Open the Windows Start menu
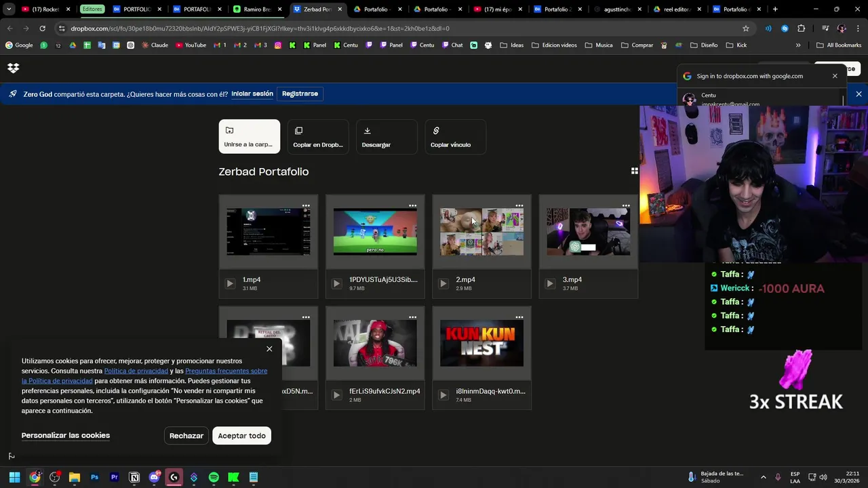 tap(14, 477)
